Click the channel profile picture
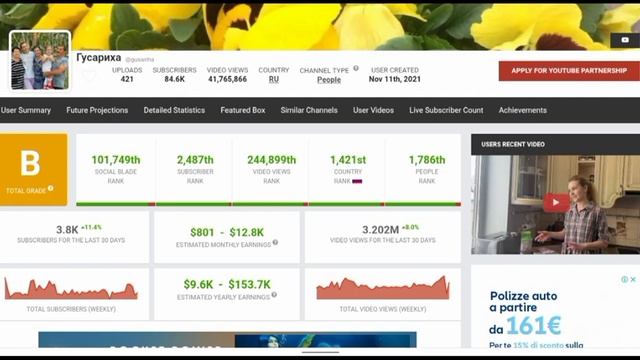Image resolution: width=640 pixels, height=360 pixels. tap(40, 60)
